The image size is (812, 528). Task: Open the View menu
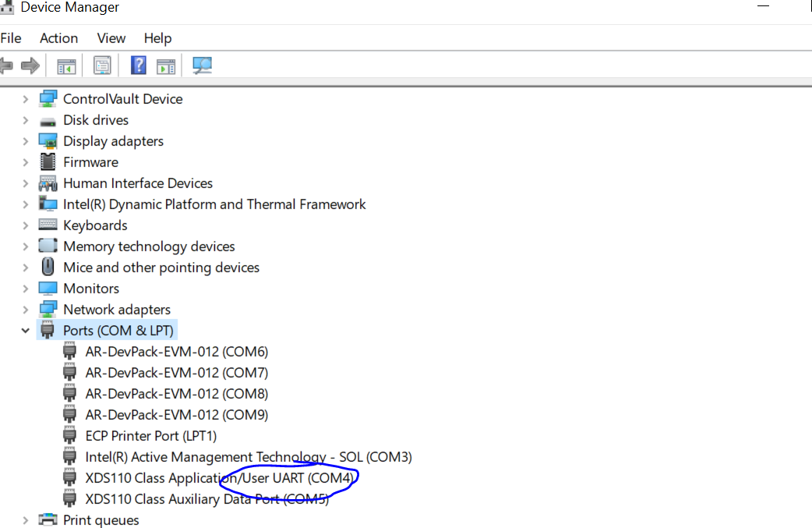click(x=111, y=38)
